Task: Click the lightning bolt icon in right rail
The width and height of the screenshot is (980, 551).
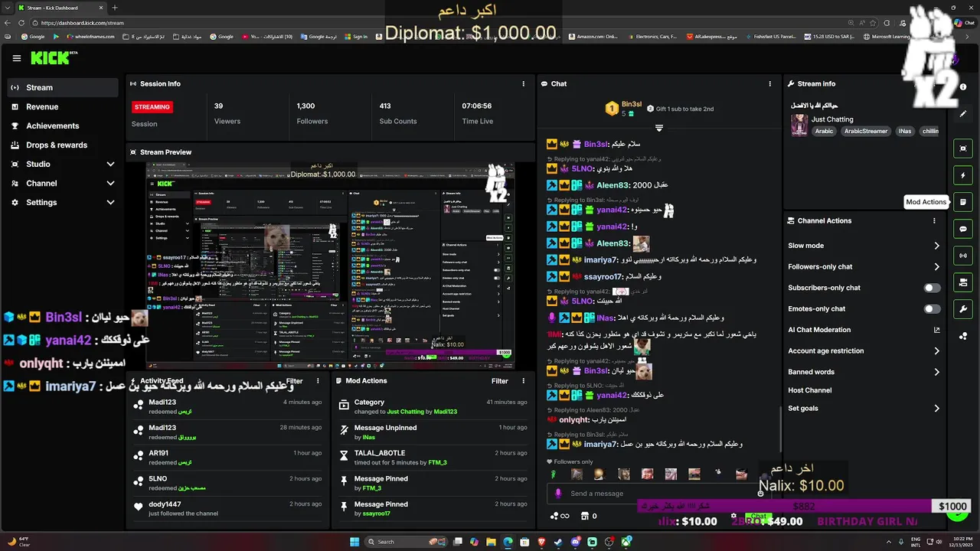Action: click(x=963, y=175)
